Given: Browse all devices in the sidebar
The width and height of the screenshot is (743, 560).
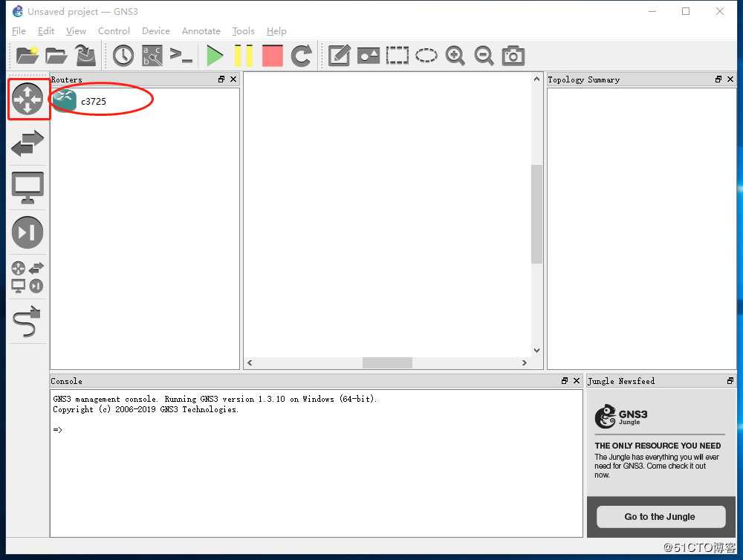Looking at the screenshot, I should 27,277.
